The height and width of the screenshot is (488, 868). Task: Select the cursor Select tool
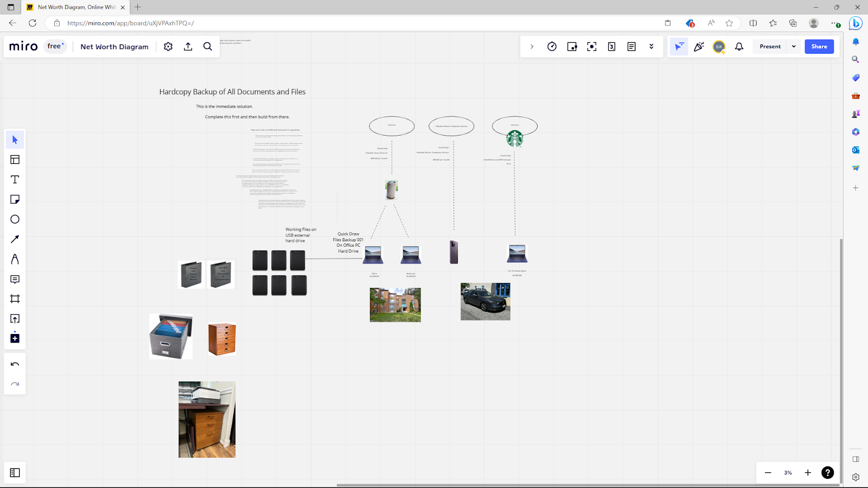[x=15, y=140]
